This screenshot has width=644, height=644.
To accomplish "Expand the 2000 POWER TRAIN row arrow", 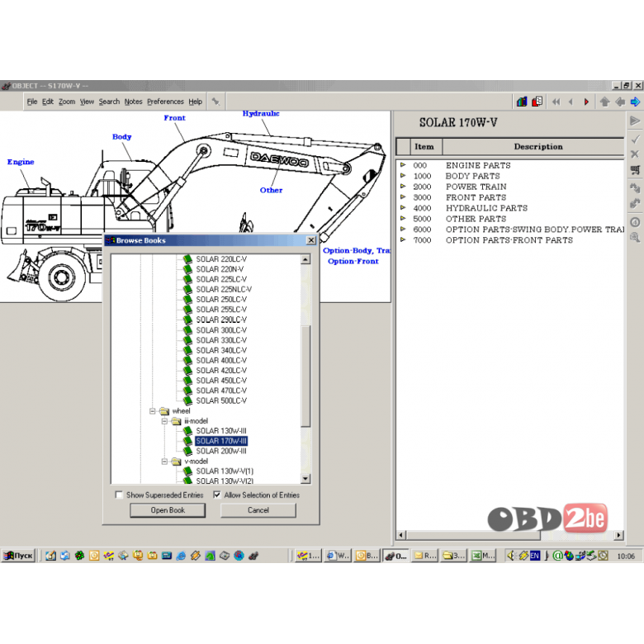I will point(403,187).
